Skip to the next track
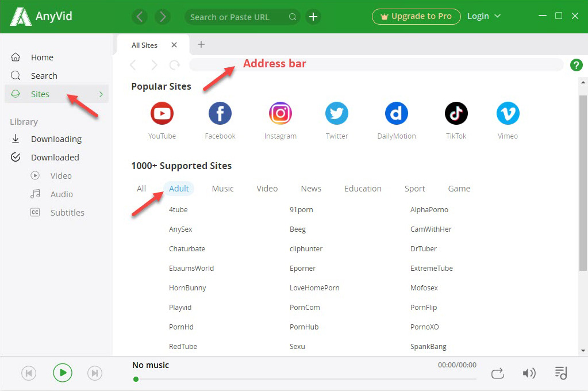 coord(95,373)
